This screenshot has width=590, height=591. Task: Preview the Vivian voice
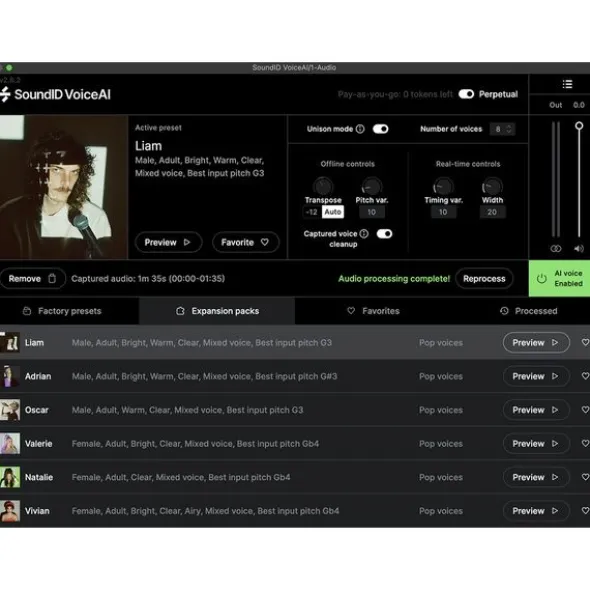(536, 511)
